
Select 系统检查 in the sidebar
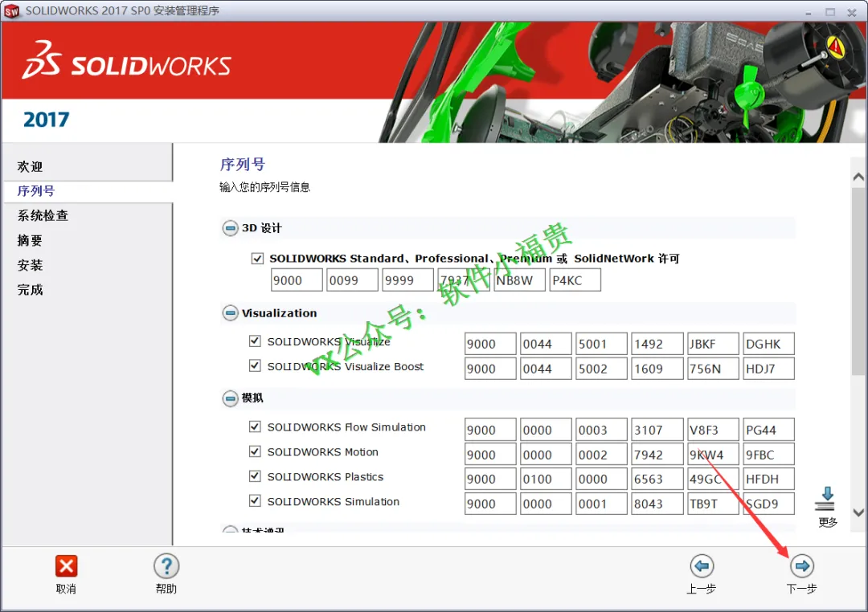click(x=43, y=216)
